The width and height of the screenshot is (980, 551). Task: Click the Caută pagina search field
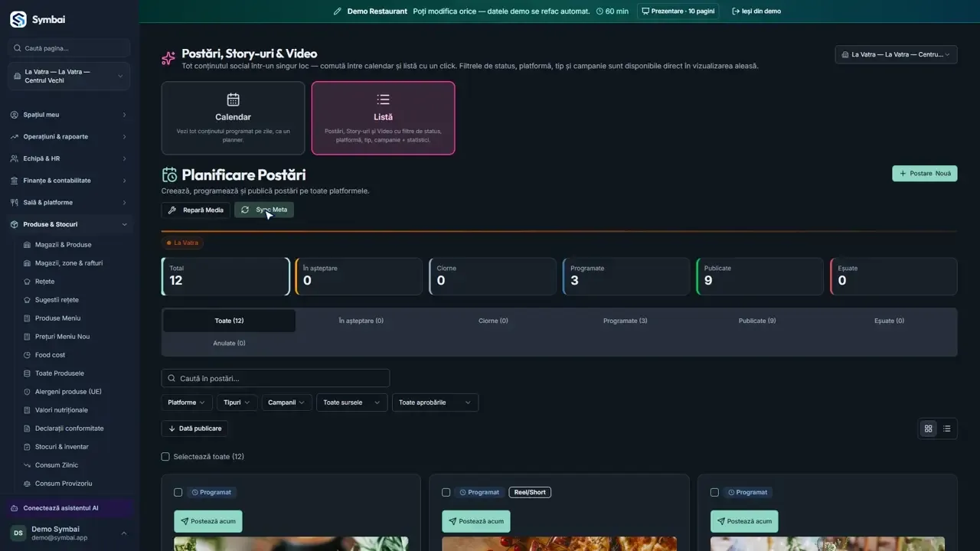[69, 48]
